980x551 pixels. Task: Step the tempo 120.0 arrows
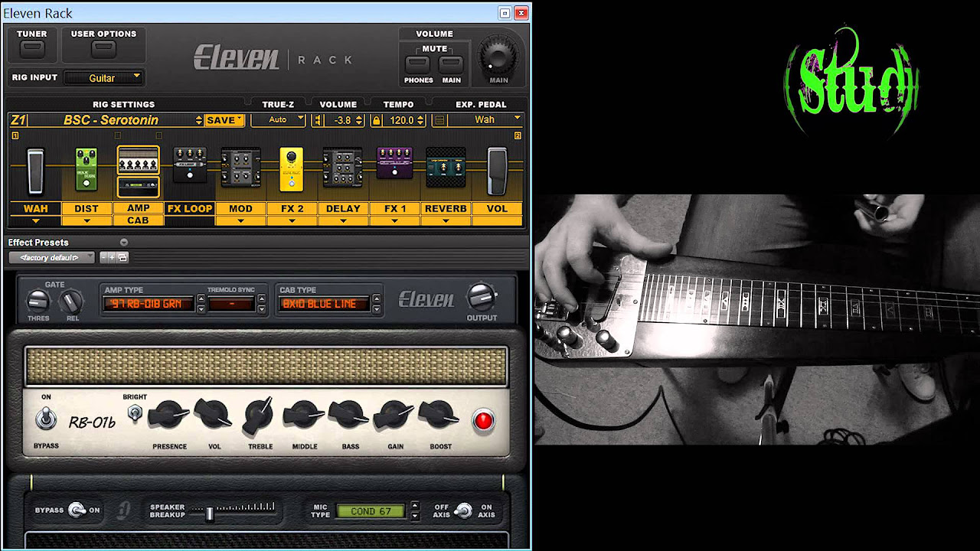pos(420,120)
